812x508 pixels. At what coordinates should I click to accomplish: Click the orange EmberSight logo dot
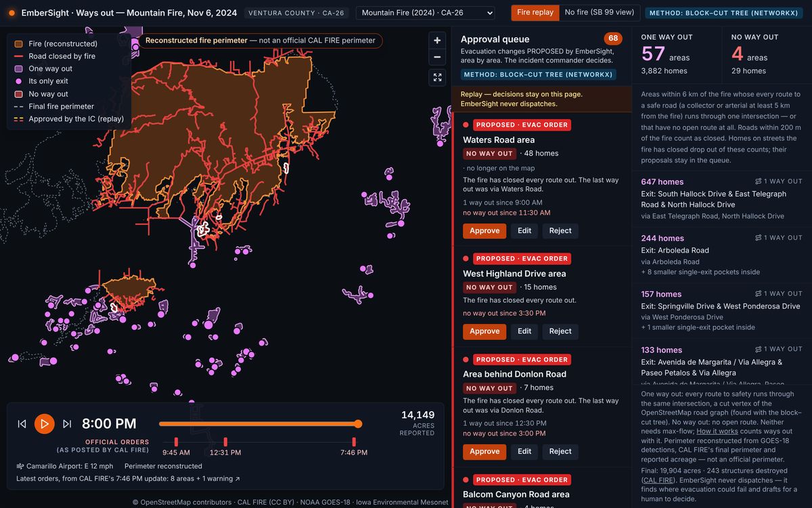click(12, 13)
